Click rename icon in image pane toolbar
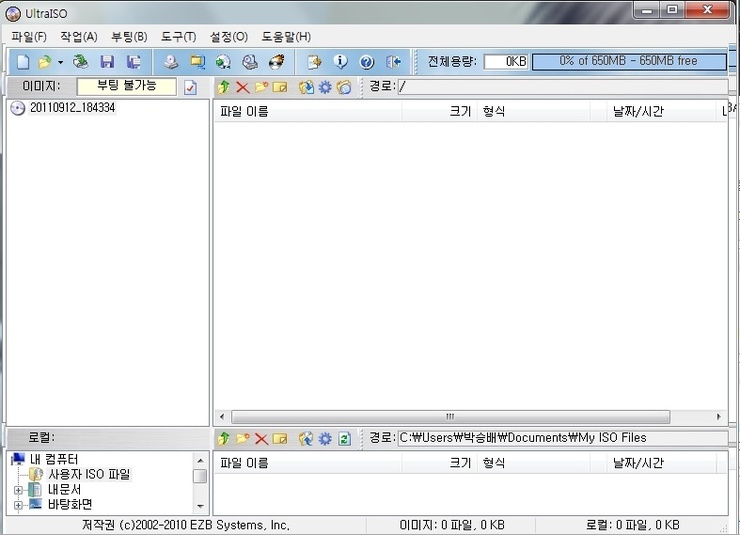Image resolution: width=740 pixels, height=535 pixels. coord(280,87)
